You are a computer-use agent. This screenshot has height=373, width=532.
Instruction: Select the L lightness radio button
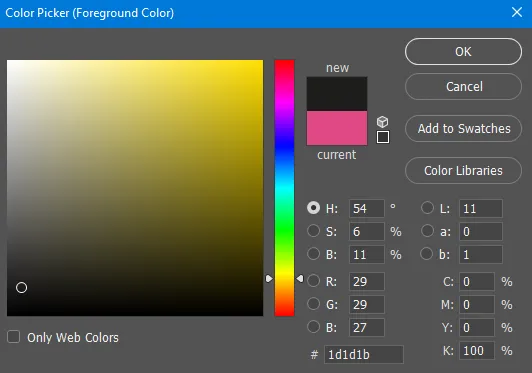coord(428,208)
